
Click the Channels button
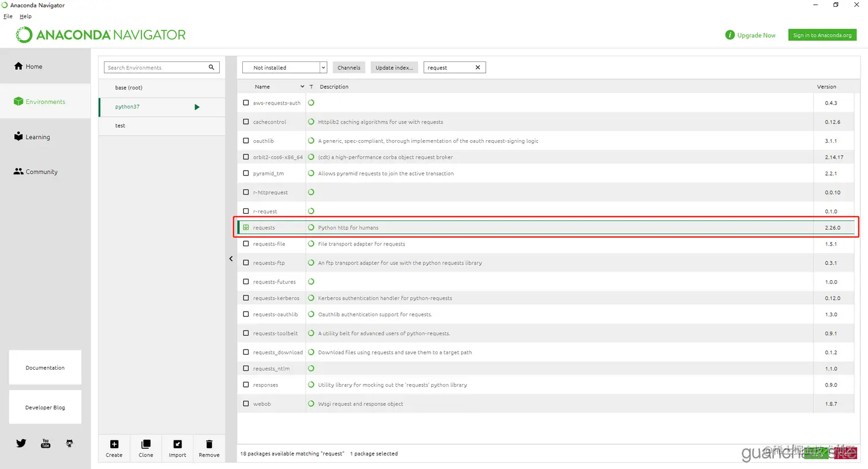[x=349, y=67]
